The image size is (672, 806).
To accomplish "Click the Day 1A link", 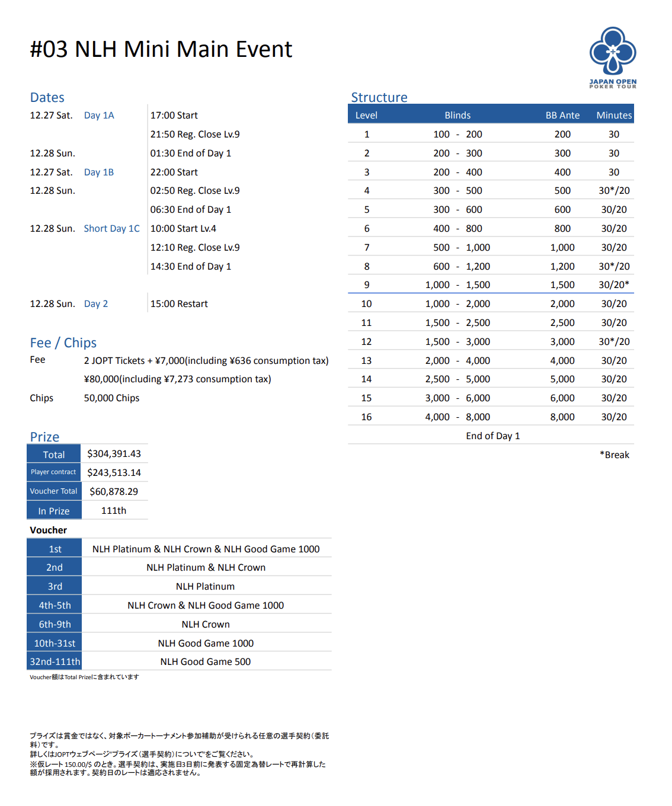I will [99, 116].
